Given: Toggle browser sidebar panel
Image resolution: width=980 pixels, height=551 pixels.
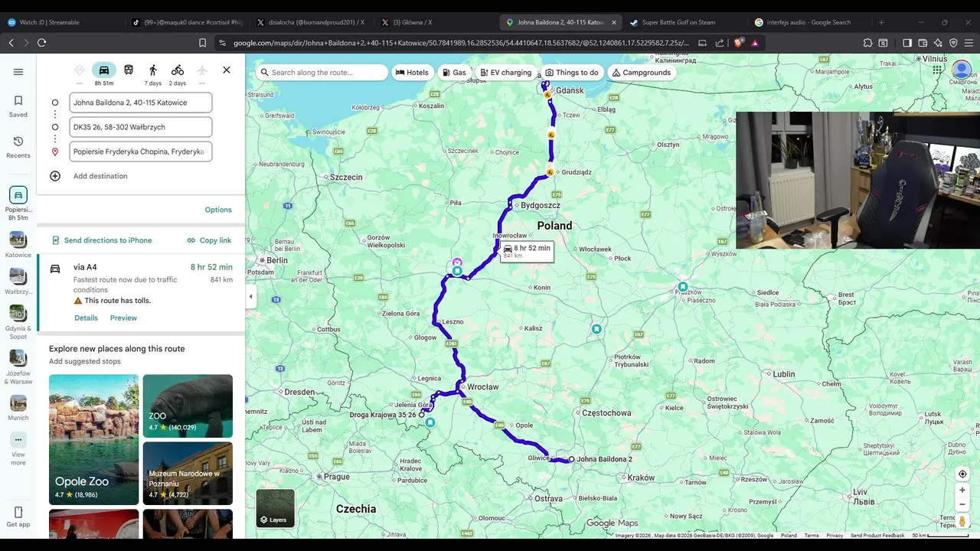Looking at the screenshot, I should [907, 43].
